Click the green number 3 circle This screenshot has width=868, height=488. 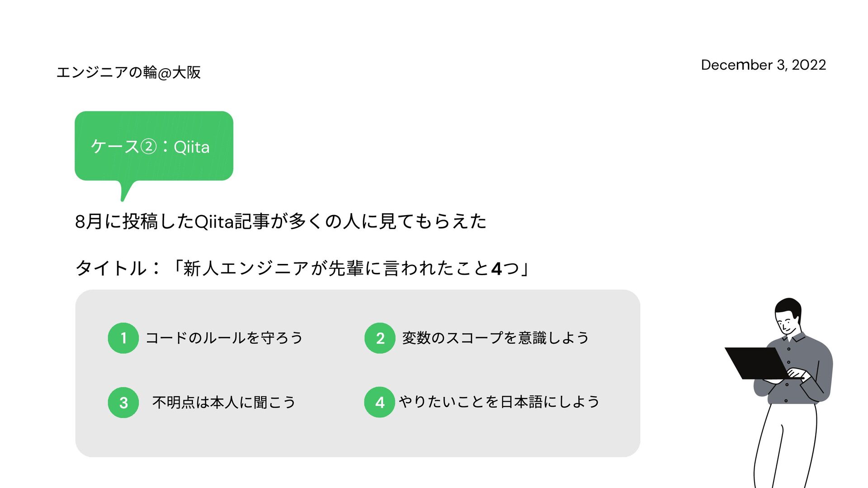tap(123, 402)
